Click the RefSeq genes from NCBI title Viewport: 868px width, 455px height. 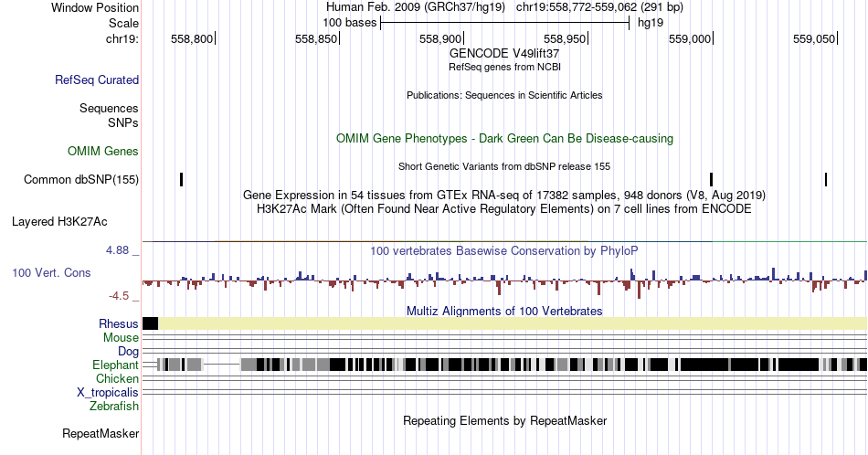pyautogui.click(x=504, y=67)
